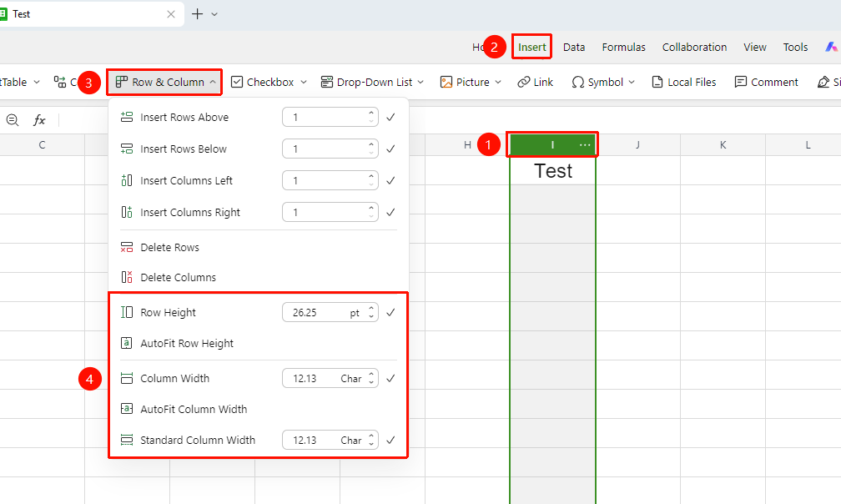Apply the Column Width value checkmark
The width and height of the screenshot is (841, 504).
[x=390, y=378]
